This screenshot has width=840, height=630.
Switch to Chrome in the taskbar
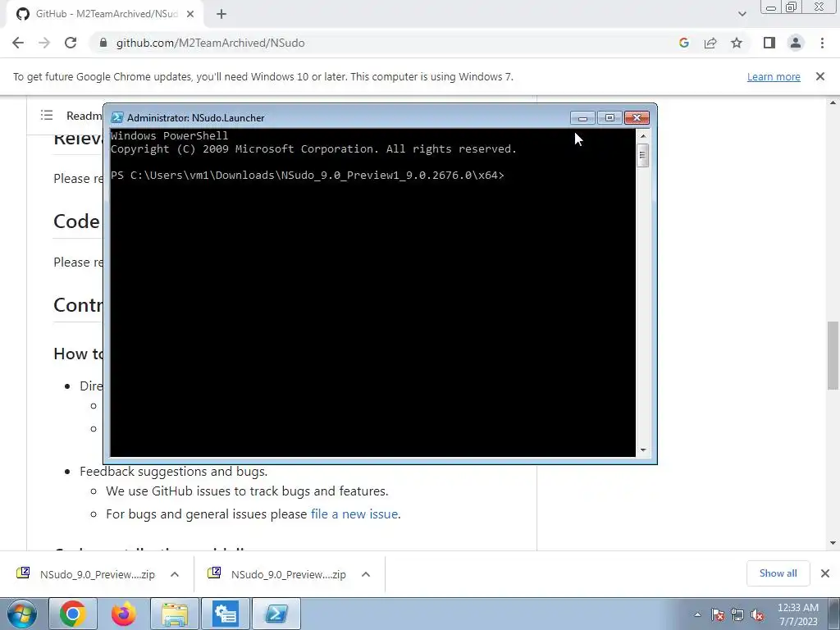coord(73,614)
